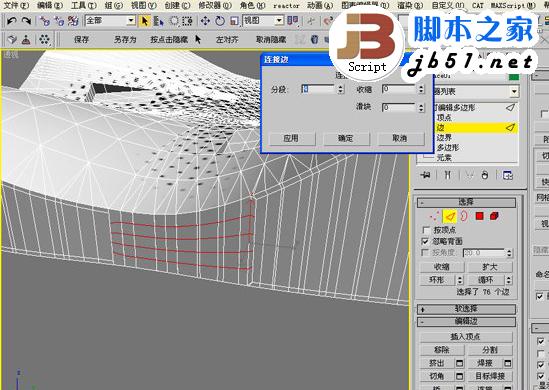Click the Redo arrow icon

(26, 21)
